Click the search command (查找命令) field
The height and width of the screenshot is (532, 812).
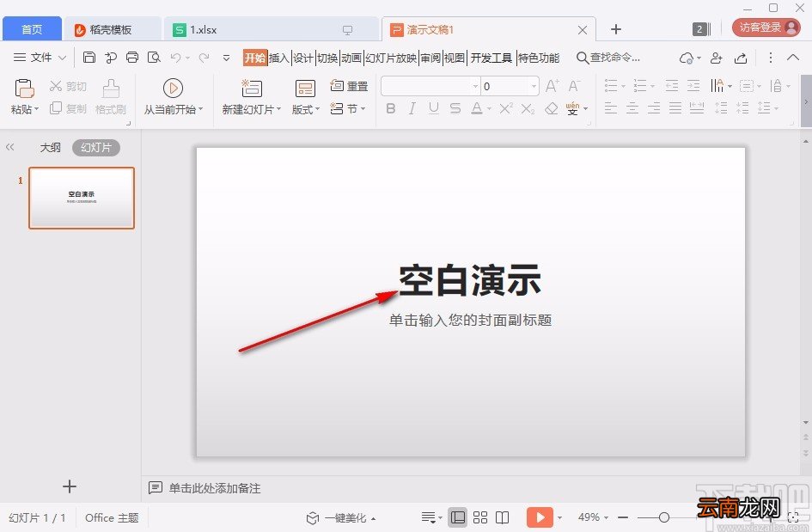[x=609, y=58]
